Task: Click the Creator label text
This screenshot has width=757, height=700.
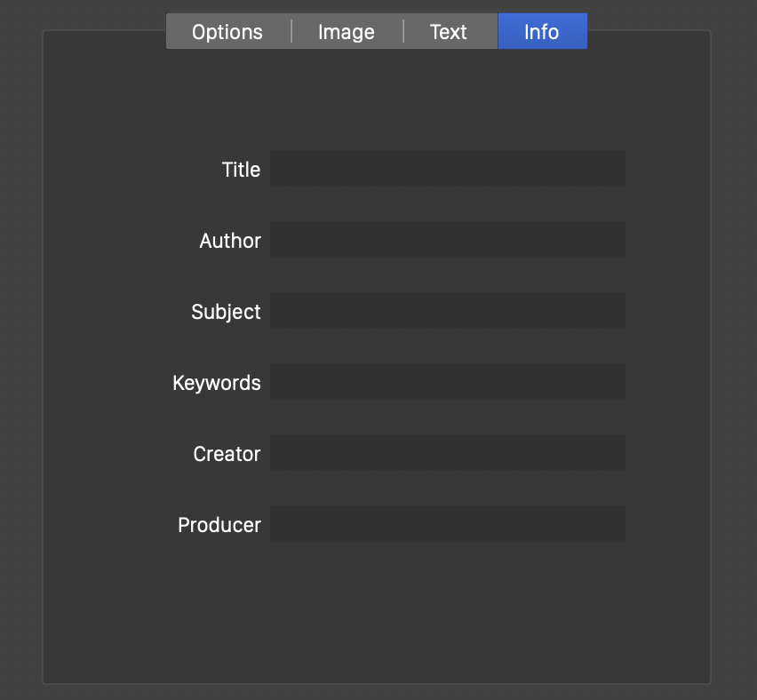Action: [227, 454]
